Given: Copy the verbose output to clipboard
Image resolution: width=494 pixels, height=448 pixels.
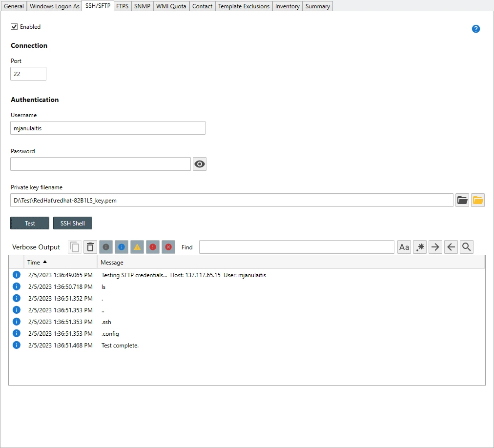Looking at the screenshot, I should (x=75, y=247).
